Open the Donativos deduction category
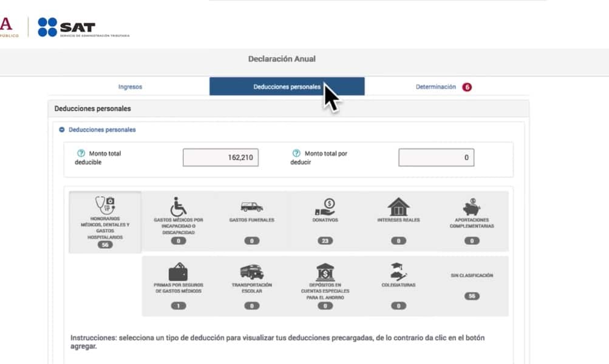 coord(325,207)
